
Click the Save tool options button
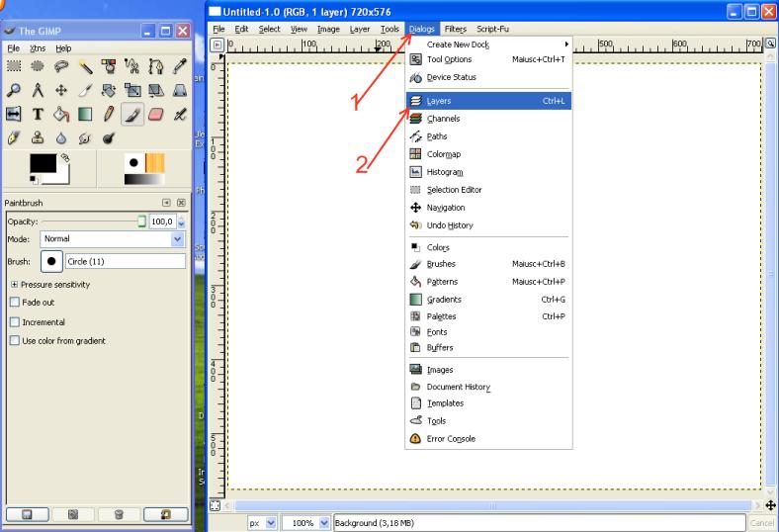point(28,514)
